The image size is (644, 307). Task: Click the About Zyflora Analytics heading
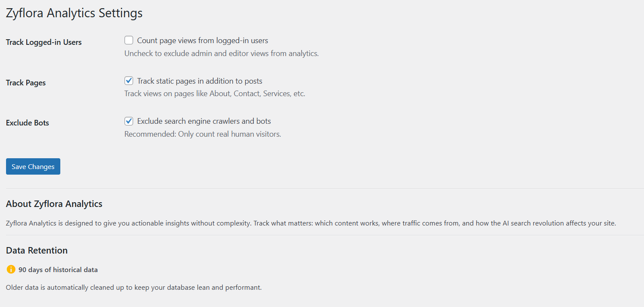coord(54,204)
